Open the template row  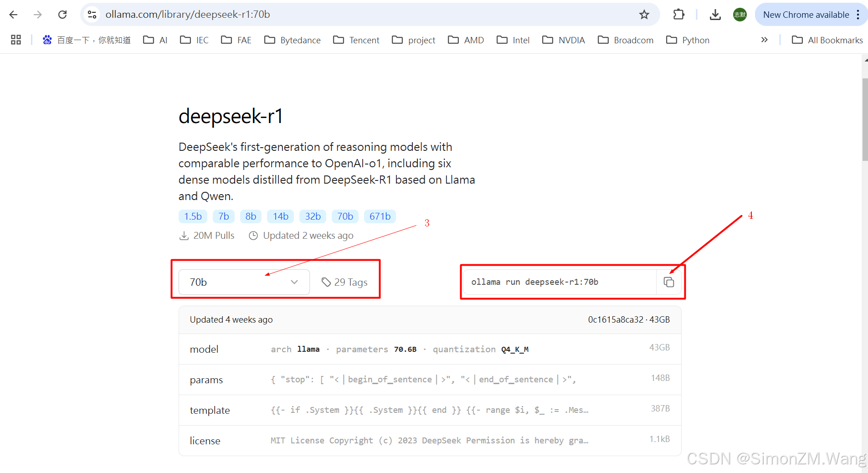[430, 410]
